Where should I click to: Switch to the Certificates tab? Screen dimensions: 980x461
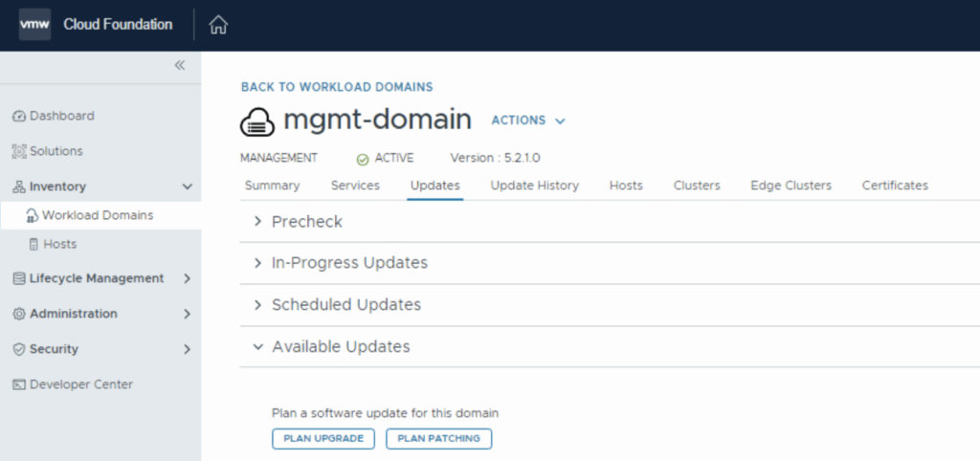tap(894, 186)
